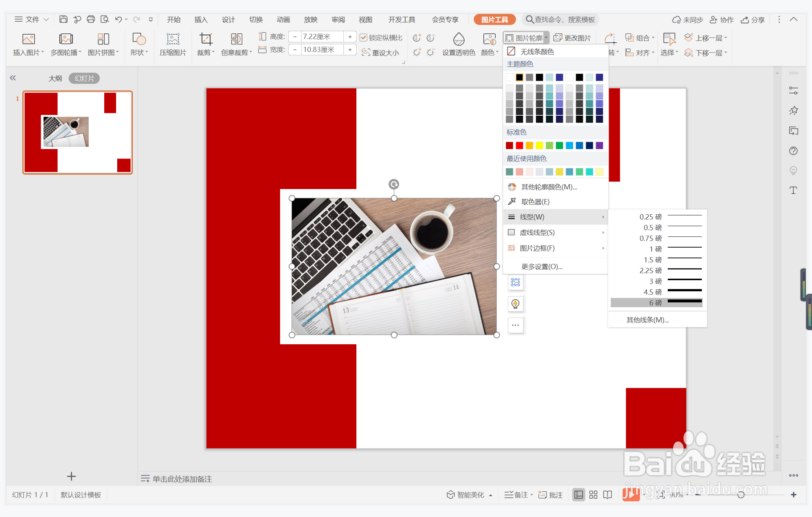Pick the yellow standard color swatch
The width and height of the screenshot is (812, 517).
539,145
